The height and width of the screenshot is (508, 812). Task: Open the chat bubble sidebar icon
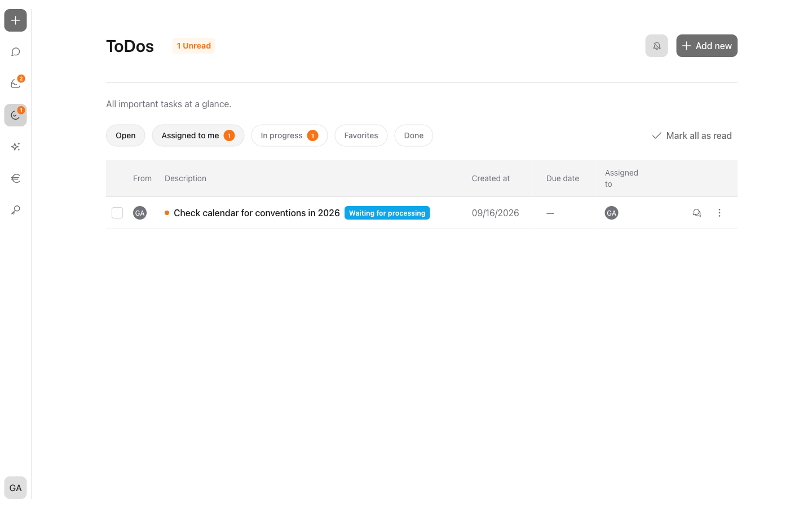point(15,52)
